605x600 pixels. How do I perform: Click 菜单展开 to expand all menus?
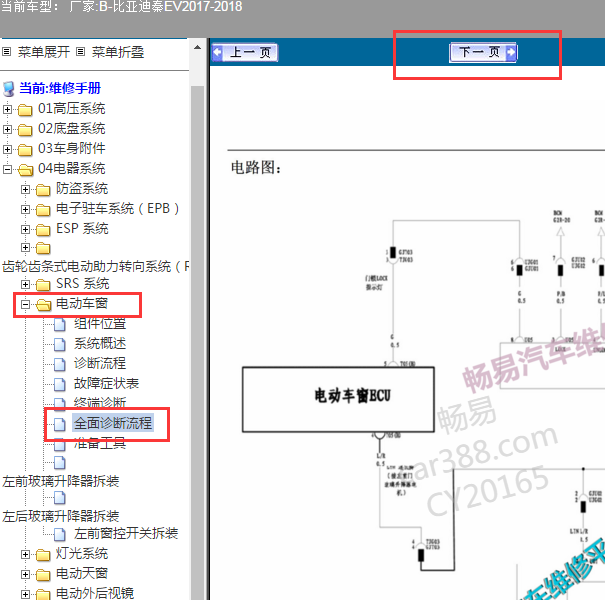click(x=44, y=52)
